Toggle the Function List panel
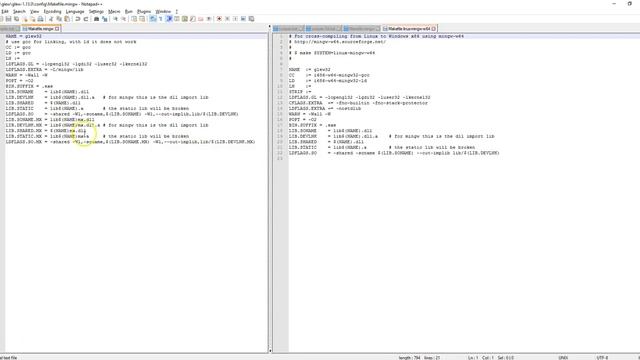This screenshot has height=360, width=640. (192, 19)
